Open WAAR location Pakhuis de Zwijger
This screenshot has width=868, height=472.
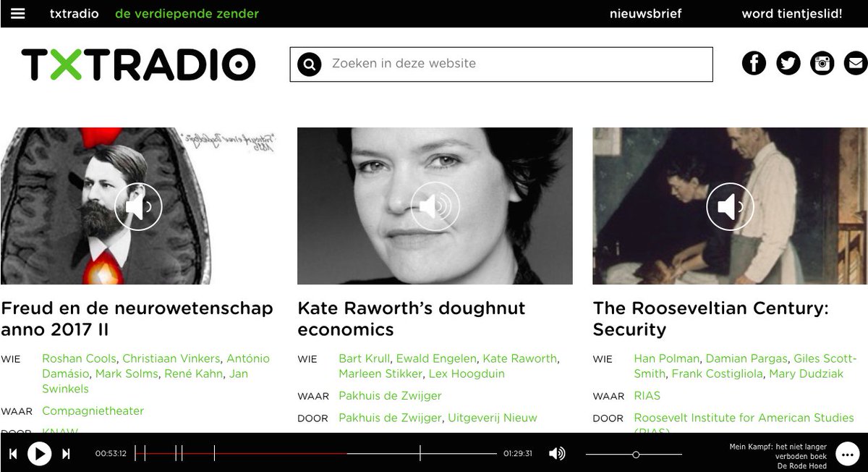click(390, 395)
